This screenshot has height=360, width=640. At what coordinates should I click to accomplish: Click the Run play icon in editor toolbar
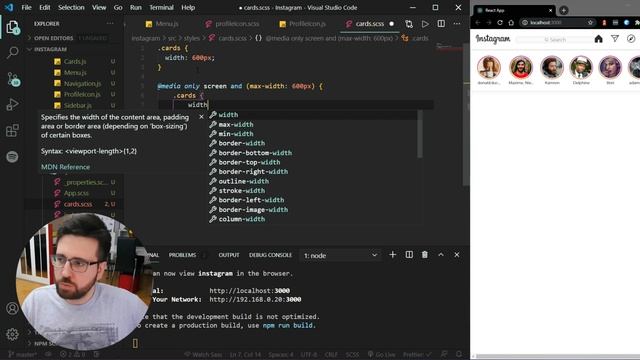(x=425, y=24)
